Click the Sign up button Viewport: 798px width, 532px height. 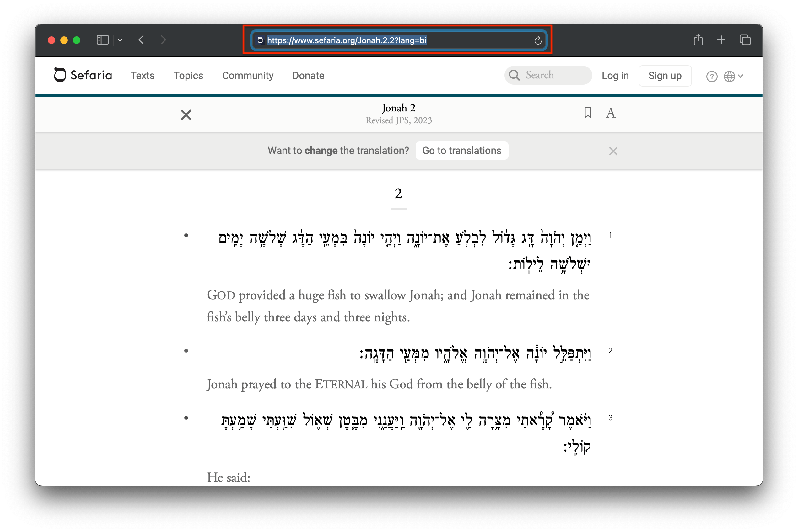click(x=665, y=76)
